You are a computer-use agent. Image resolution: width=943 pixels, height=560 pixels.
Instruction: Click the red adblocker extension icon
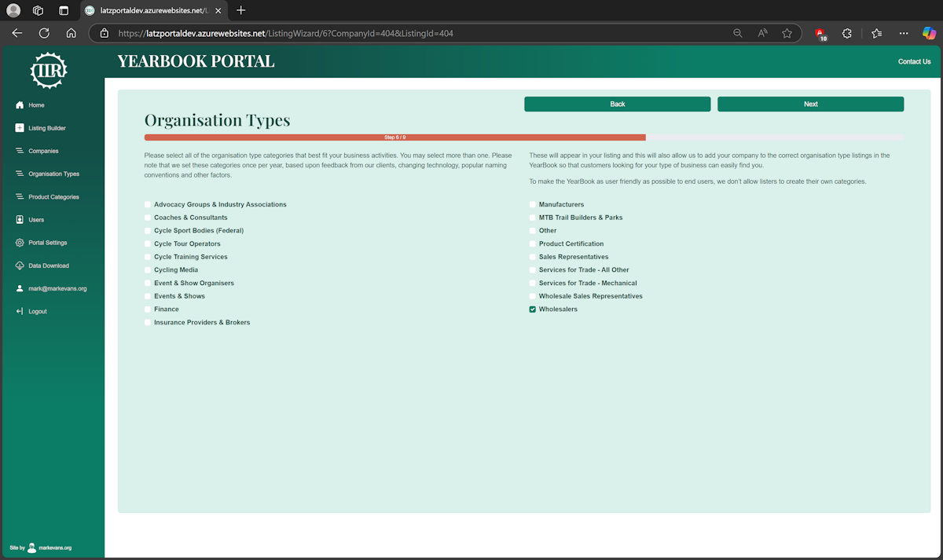click(x=820, y=34)
